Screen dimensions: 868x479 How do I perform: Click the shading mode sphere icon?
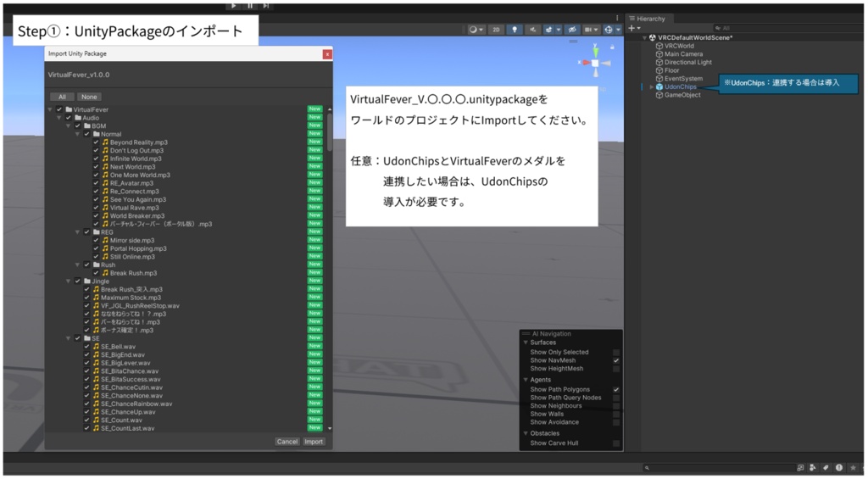tap(473, 30)
